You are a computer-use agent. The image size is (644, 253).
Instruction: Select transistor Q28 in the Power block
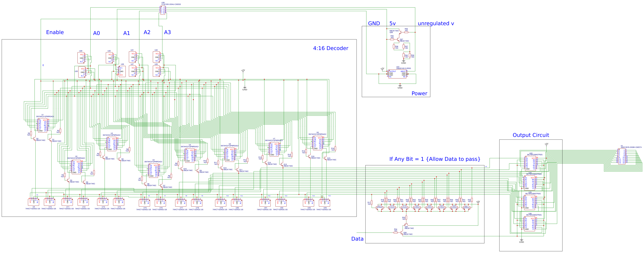tap(400, 32)
